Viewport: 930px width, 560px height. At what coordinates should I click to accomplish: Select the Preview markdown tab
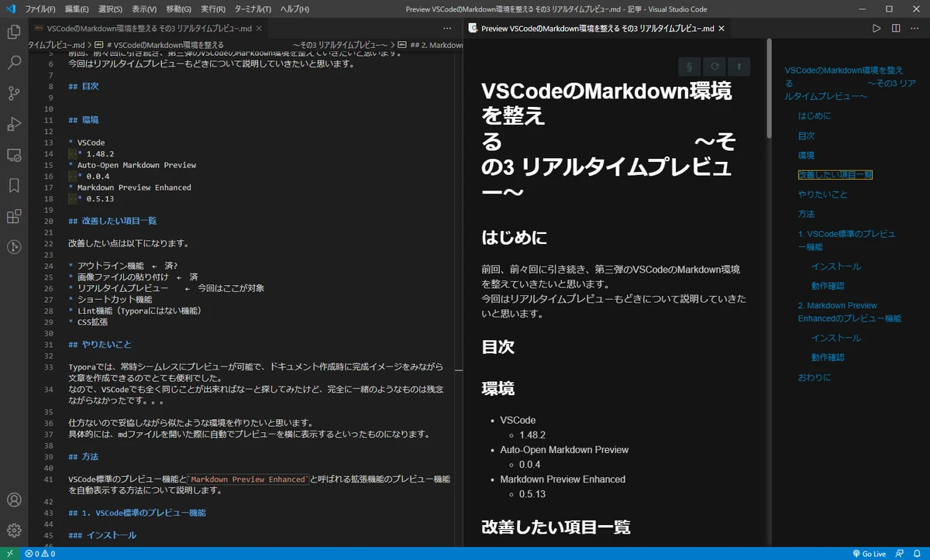click(598, 29)
